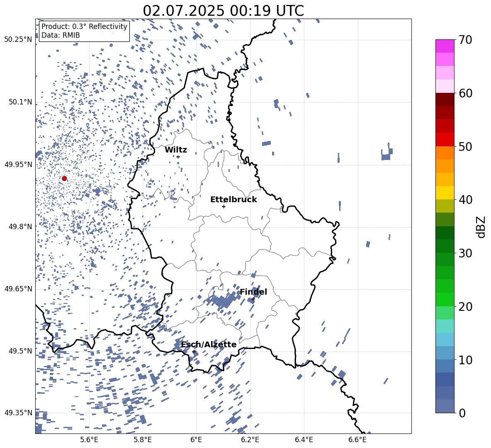Click the Esch/Alzette city label

click(x=209, y=344)
